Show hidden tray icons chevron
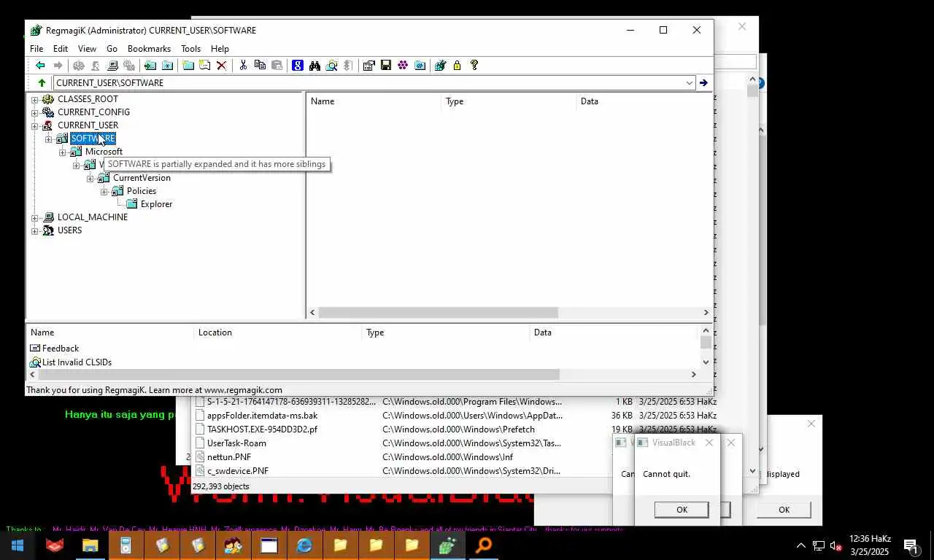The image size is (934, 560). 800,545
